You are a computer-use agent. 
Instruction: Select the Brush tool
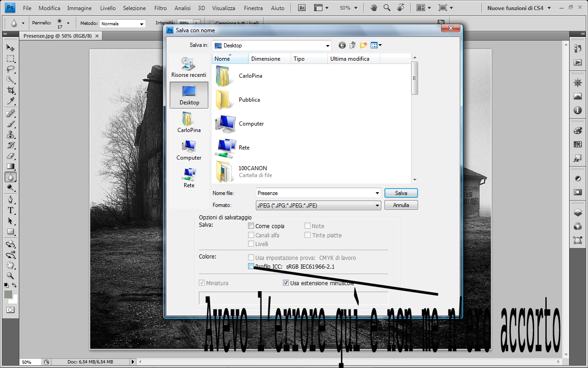[10, 124]
